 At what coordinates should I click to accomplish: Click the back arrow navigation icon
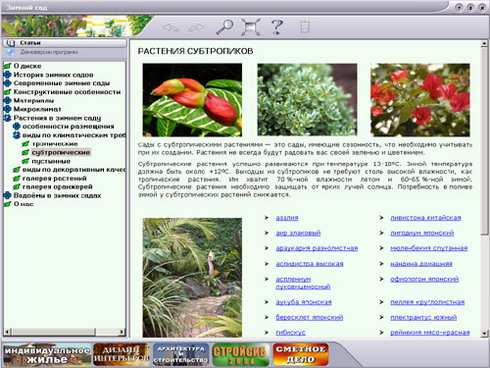[x=171, y=27]
